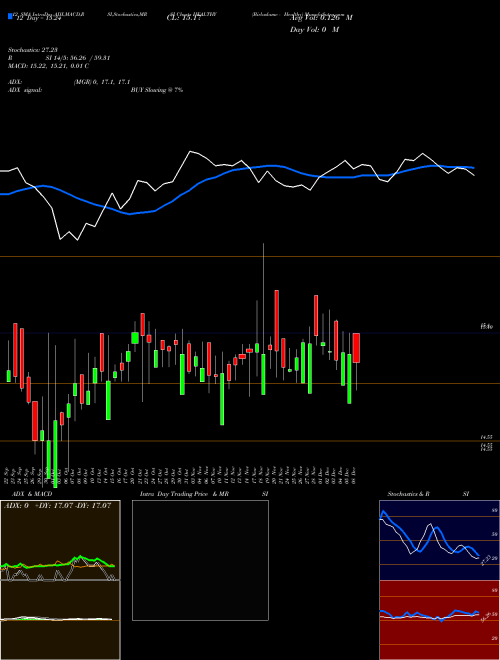This screenshot has height=660, width=500.
Task: Click the ADX 0 +DY 17.07 -DY 17.07 header
Action: click(57, 505)
